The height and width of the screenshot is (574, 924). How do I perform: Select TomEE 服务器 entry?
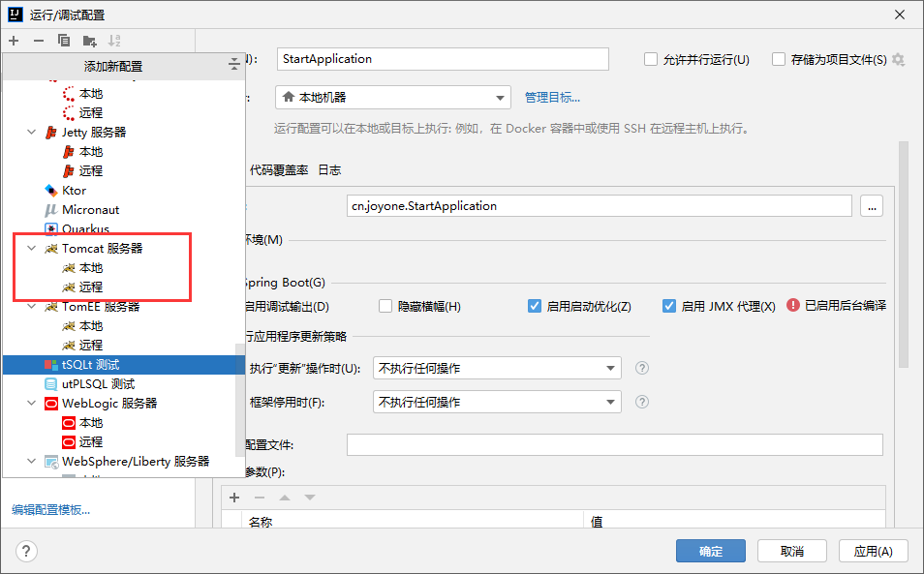pyautogui.click(x=101, y=307)
